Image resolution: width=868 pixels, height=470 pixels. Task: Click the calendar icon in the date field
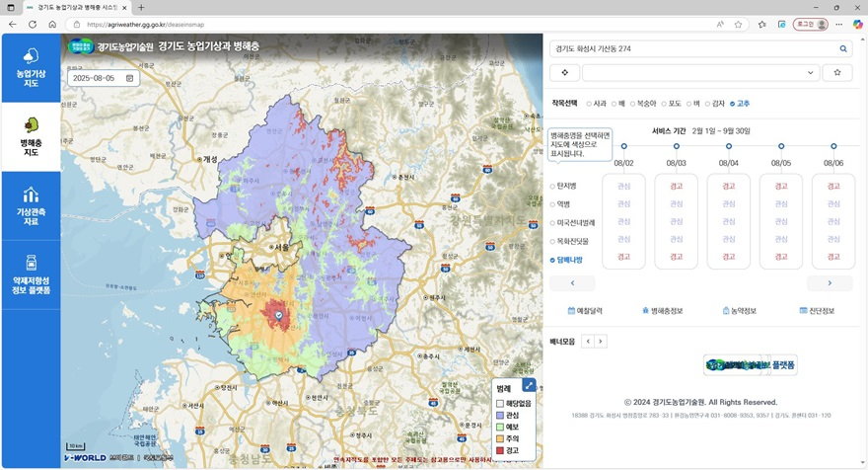point(129,78)
